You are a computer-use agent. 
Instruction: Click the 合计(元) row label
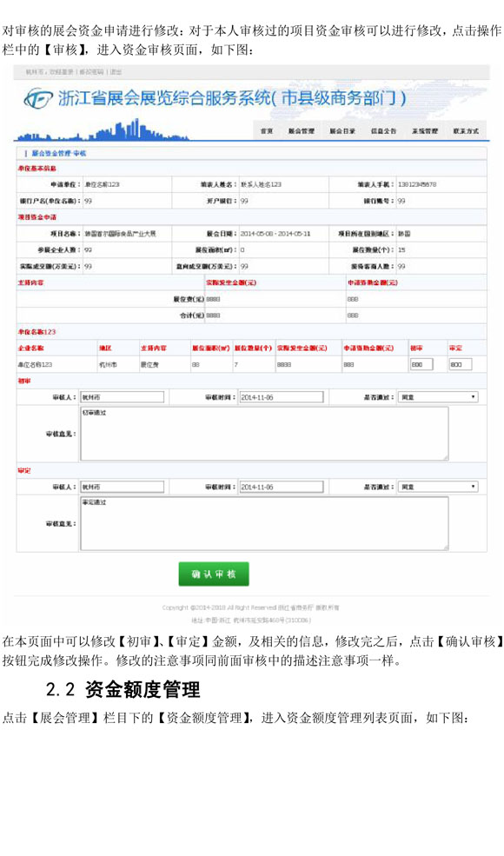192,315
